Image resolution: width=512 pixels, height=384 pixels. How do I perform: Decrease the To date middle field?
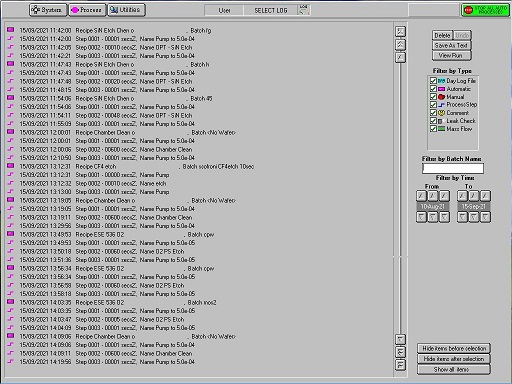click(x=474, y=217)
